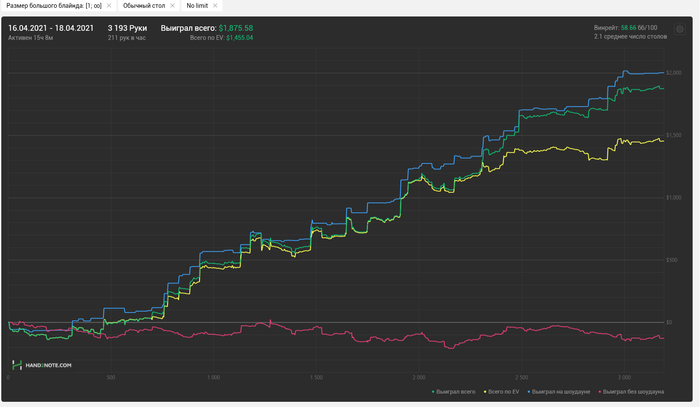Click the 2 500 hands axis label

521,378
